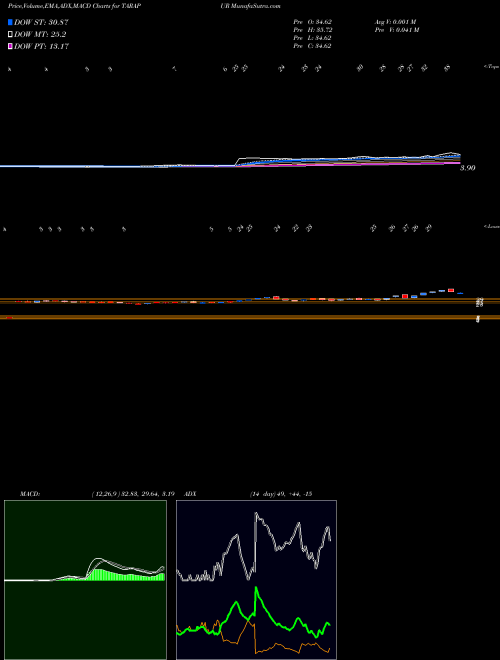Select the 'DOW PT: 13.17' legend text
This screenshot has height=660, width=500.
click(x=41, y=46)
